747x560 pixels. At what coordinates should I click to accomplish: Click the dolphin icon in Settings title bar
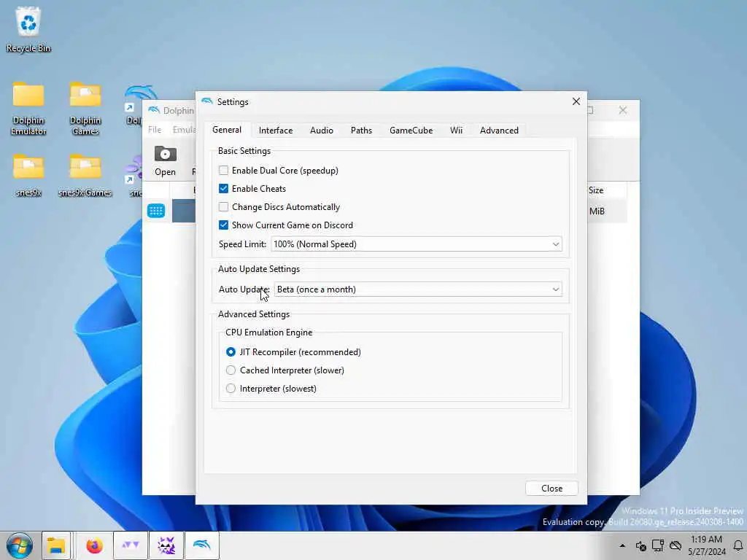point(207,101)
